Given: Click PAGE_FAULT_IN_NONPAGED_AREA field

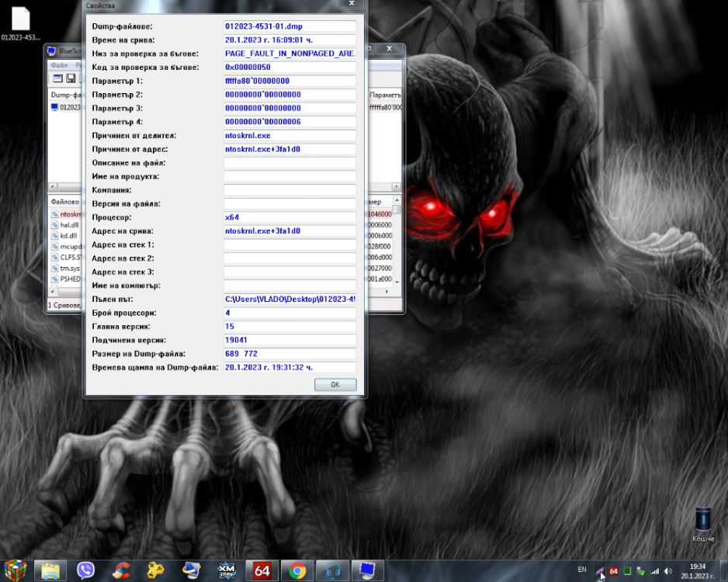Looking at the screenshot, I should pos(289,54).
